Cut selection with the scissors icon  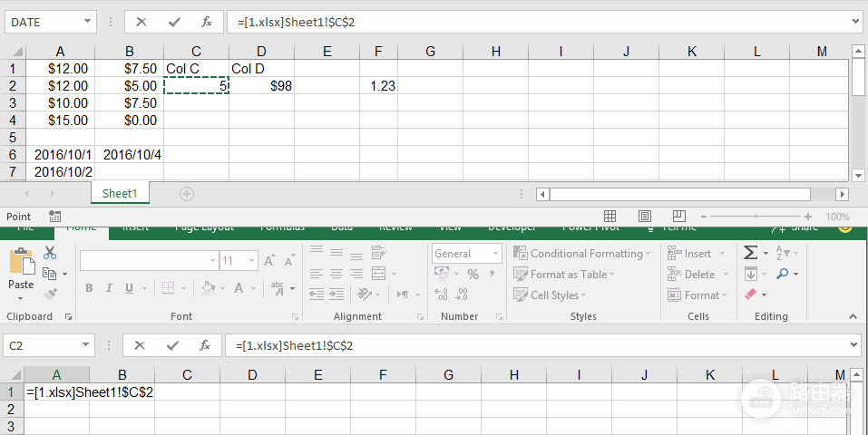[x=50, y=253]
